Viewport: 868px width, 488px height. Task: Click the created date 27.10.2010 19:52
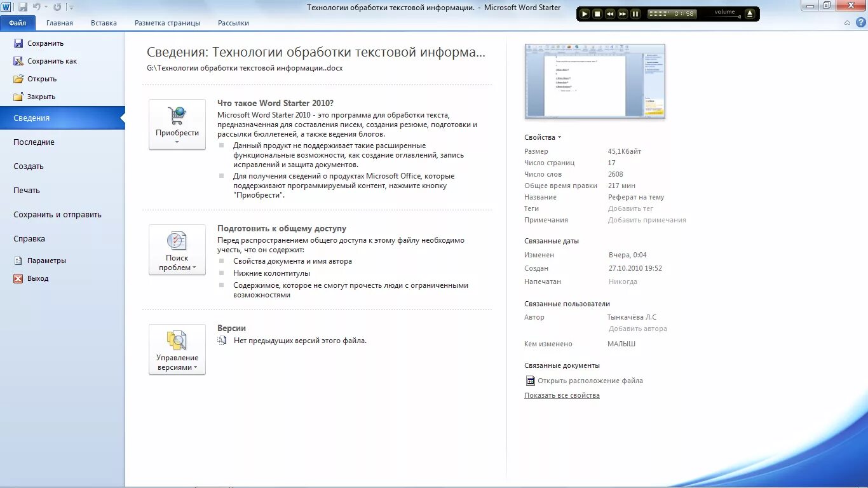(x=635, y=268)
